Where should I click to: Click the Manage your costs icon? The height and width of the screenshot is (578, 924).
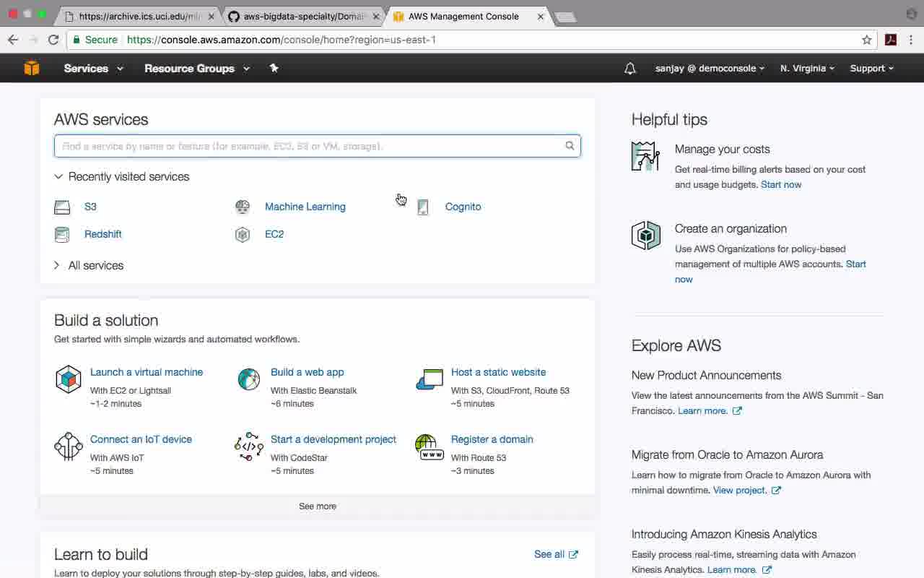pyautogui.click(x=646, y=156)
